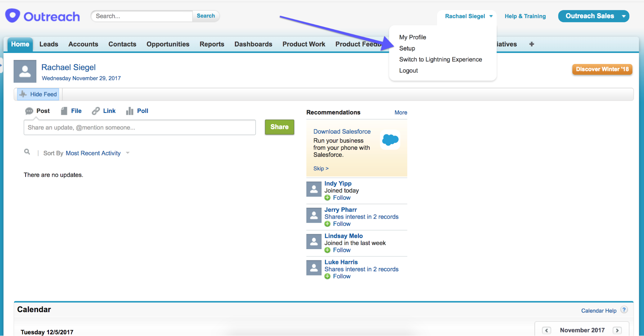Open Calendar Help via the question mark icon
This screenshot has width=644, height=336.
(x=624, y=310)
